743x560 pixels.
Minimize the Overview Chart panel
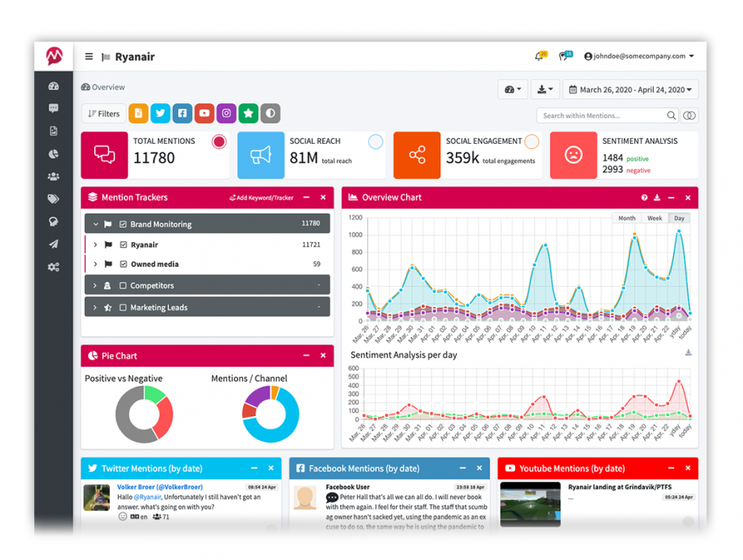click(671, 198)
